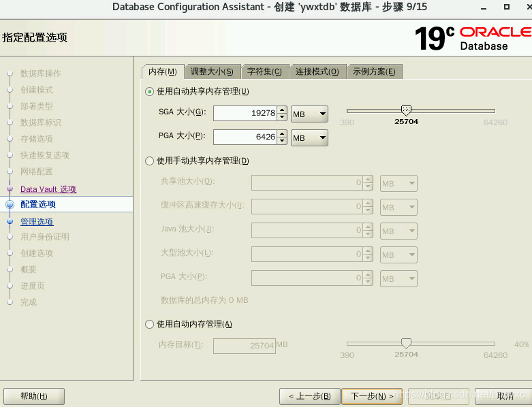Click the SGA memory slider thumb at 25704

pyautogui.click(x=406, y=110)
